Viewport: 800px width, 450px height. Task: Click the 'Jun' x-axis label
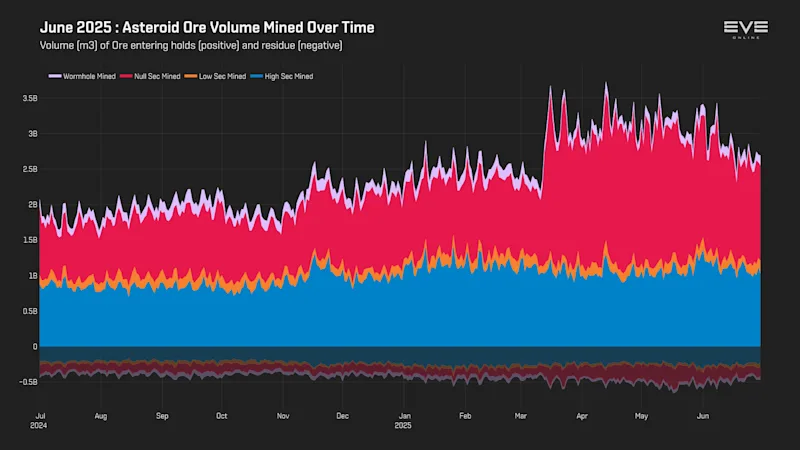tap(703, 416)
